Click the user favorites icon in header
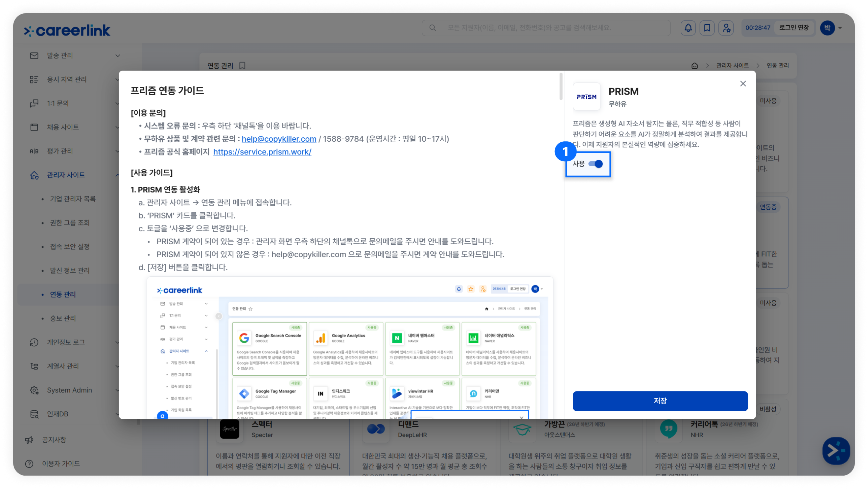868x489 pixels. click(726, 28)
